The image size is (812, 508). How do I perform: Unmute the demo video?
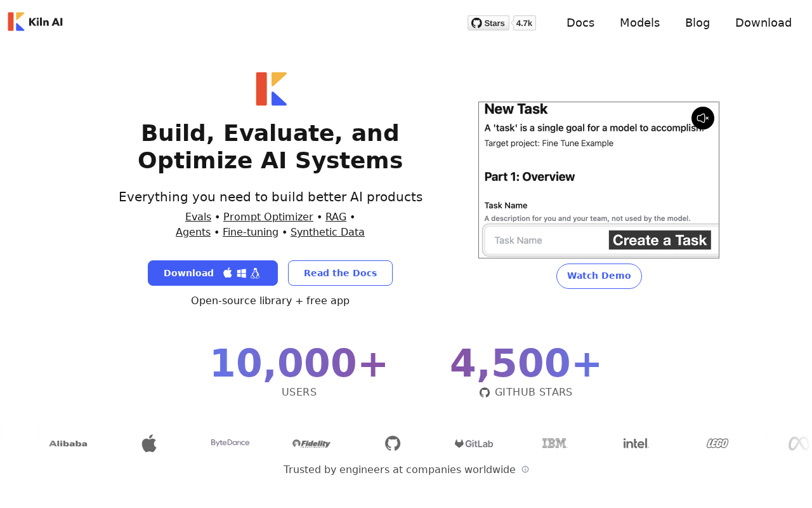click(x=702, y=118)
